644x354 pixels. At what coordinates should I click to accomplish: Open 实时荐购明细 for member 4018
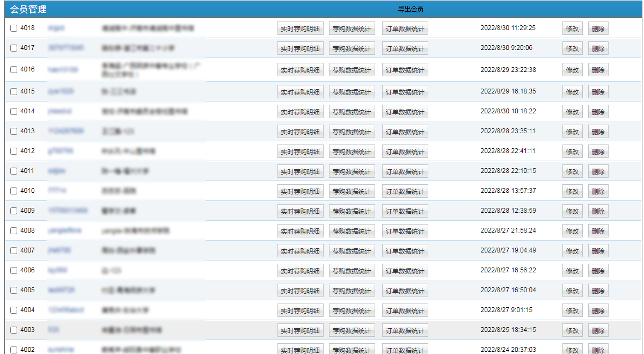point(300,29)
